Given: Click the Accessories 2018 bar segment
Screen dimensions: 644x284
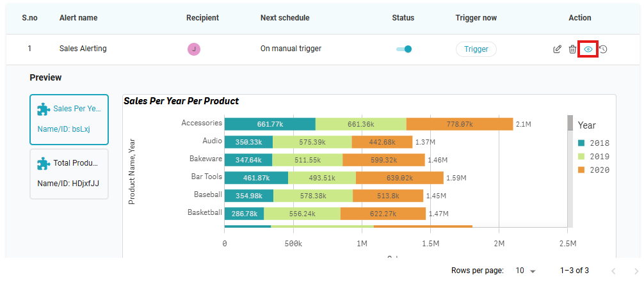Looking at the screenshot, I should [270, 124].
